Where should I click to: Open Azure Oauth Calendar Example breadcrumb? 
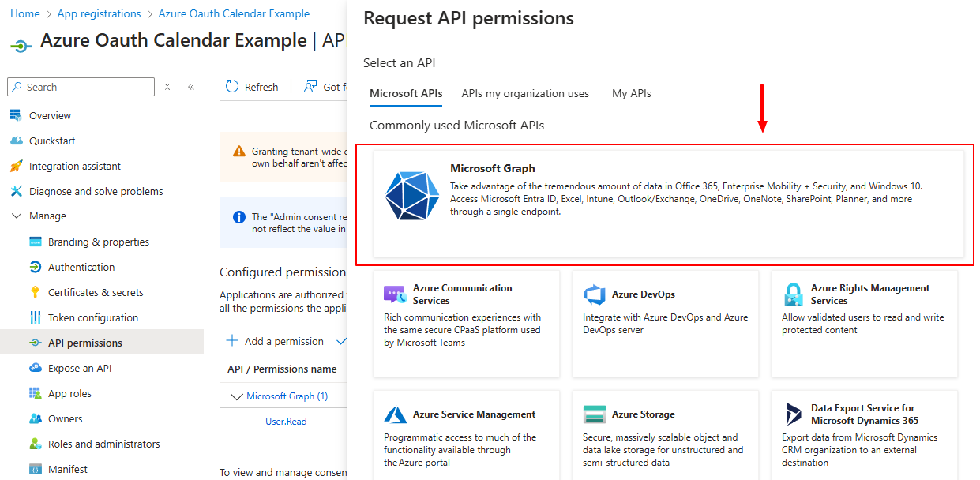234,13
